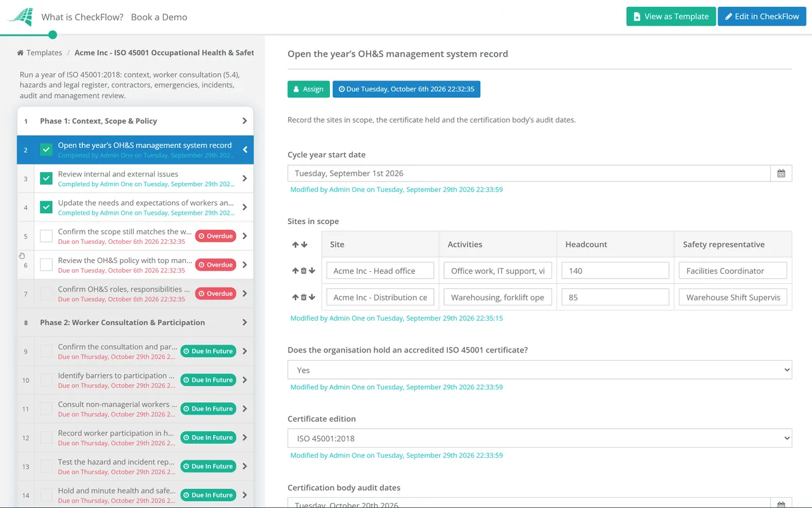Open calendar picker for Cycle year start date

[781, 173]
